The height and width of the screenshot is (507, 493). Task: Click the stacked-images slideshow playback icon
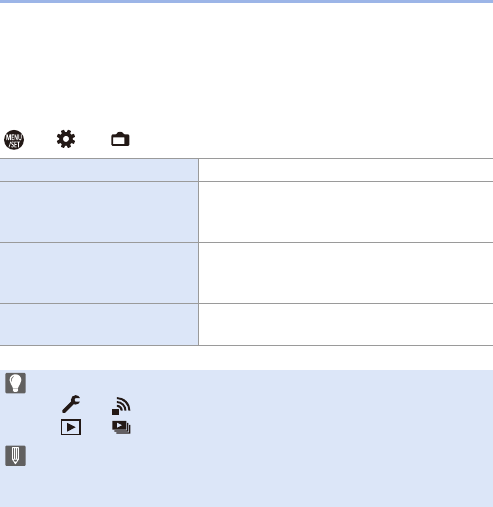pos(121,427)
